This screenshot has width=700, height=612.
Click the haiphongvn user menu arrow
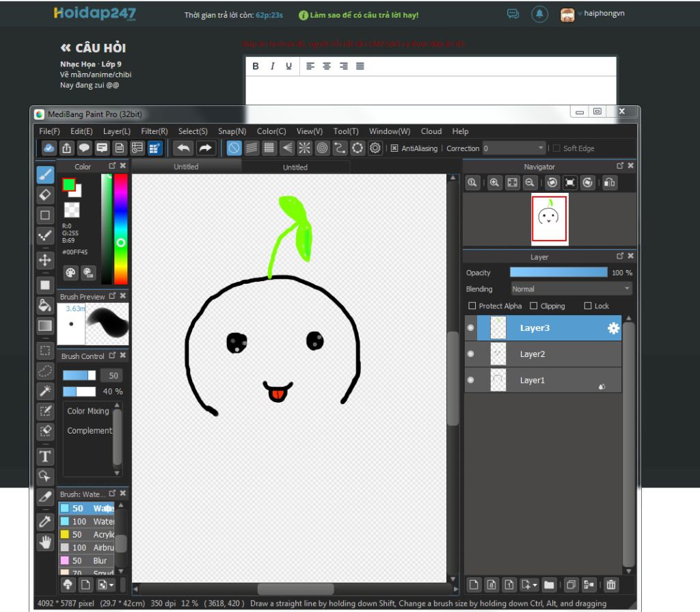tap(580, 14)
